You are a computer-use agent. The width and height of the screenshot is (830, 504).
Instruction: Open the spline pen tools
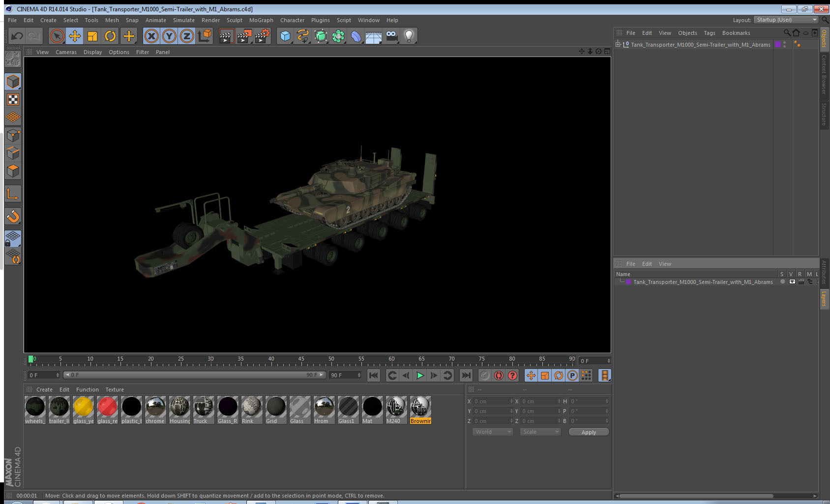tap(303, 36)
